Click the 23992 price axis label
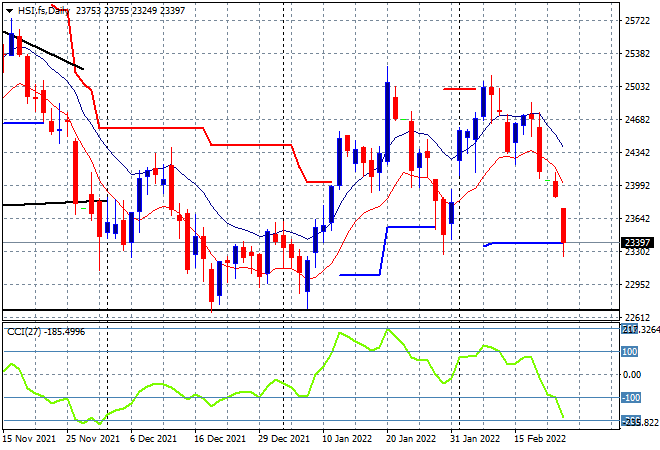Image resolution: width=660 pixels, height=450 pixels. click(637, 186)
